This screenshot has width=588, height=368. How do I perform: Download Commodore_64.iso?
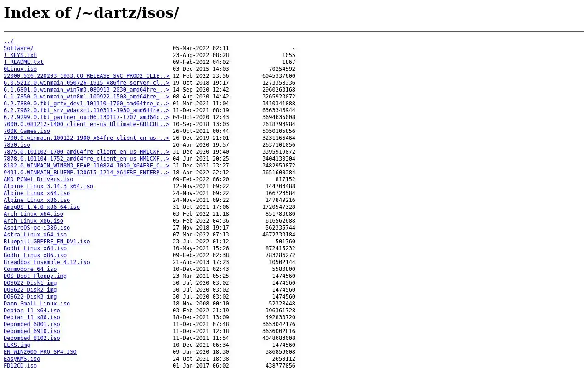(30, 269)
